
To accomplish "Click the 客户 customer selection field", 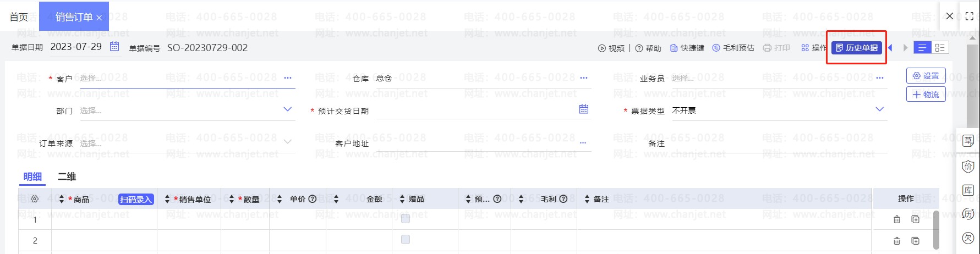I will pyautogui.click(x=187, y=78).
